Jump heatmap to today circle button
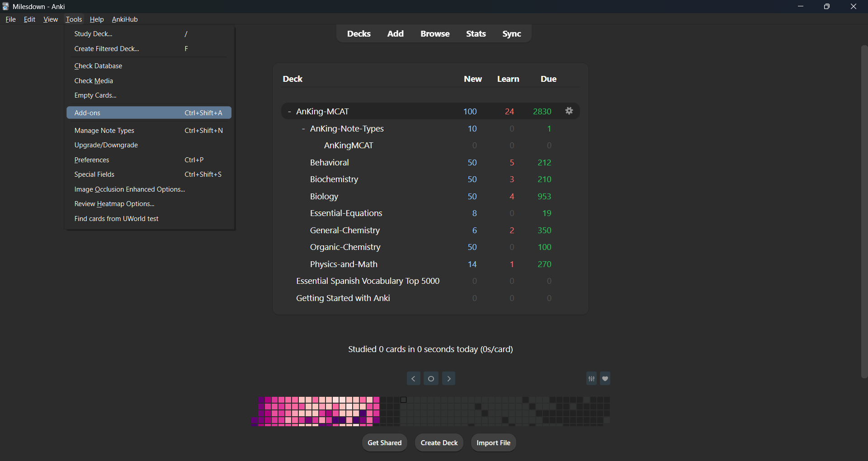 tap(431, 378)
